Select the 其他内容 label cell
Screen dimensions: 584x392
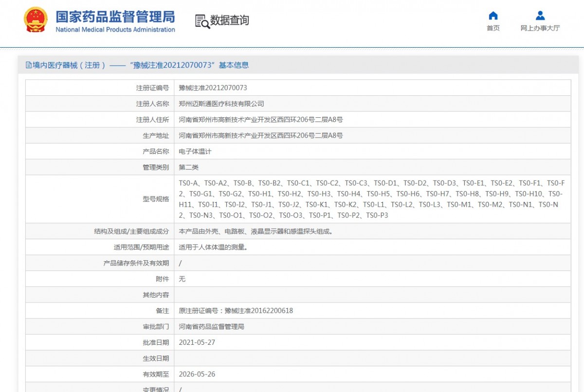pyautogui.click(x=100, y=295)
